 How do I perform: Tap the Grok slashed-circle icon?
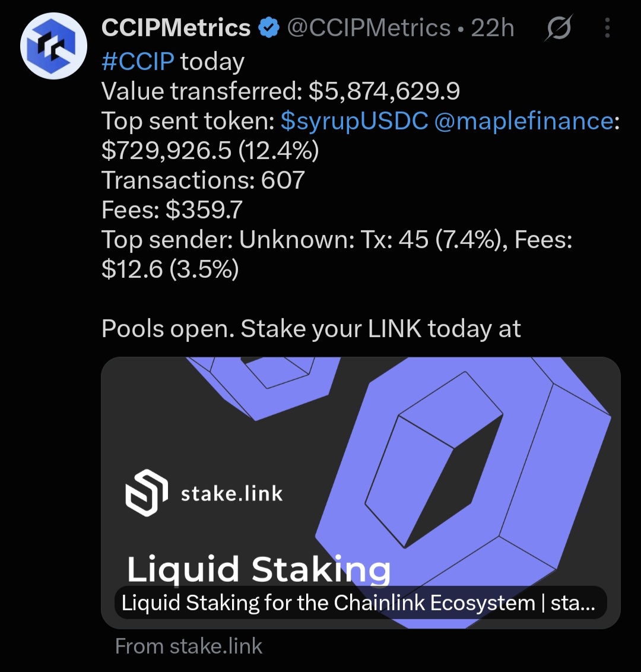[559, 28]
